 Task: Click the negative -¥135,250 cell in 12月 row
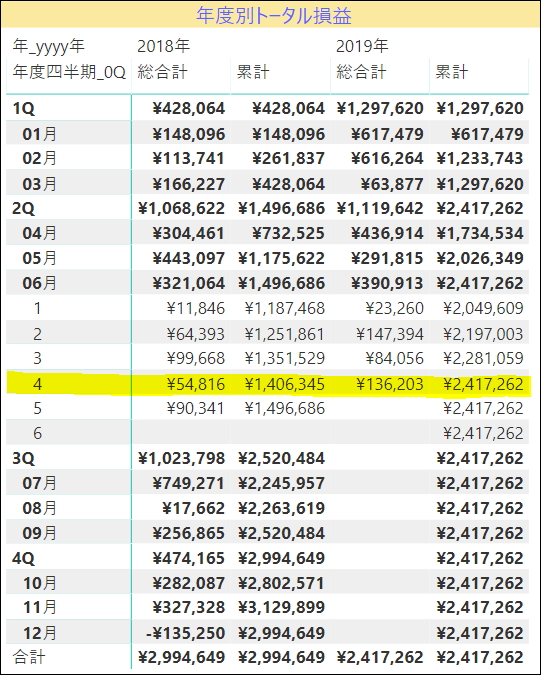coord(185,633)
